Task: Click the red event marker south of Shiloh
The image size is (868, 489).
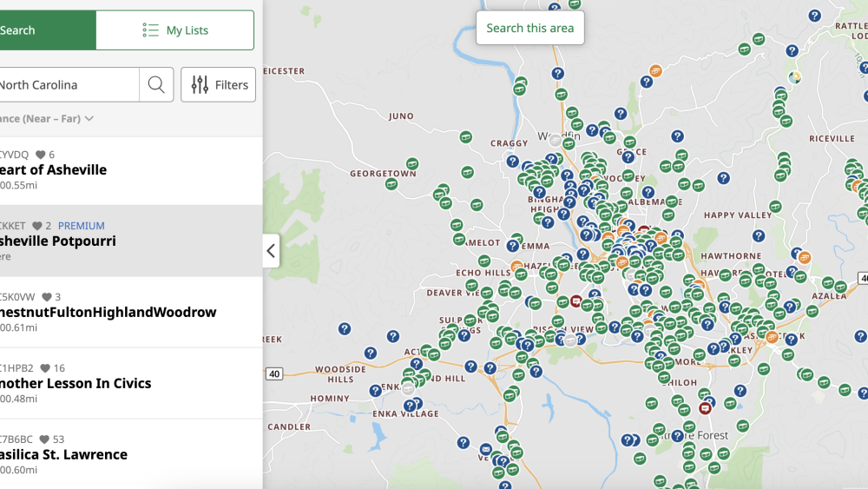Action: 705,408
